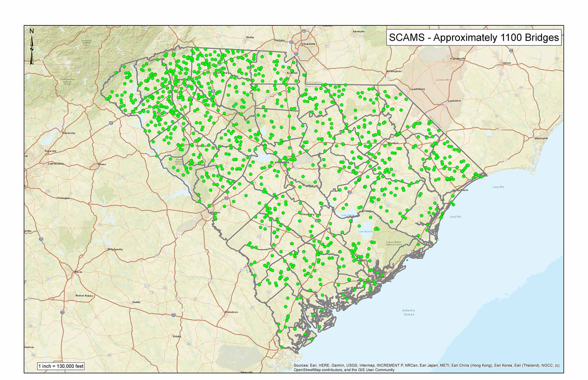Click the Atlantic Ocean label
The width and height of the screenshot is (588, 380).
point(409,312)
